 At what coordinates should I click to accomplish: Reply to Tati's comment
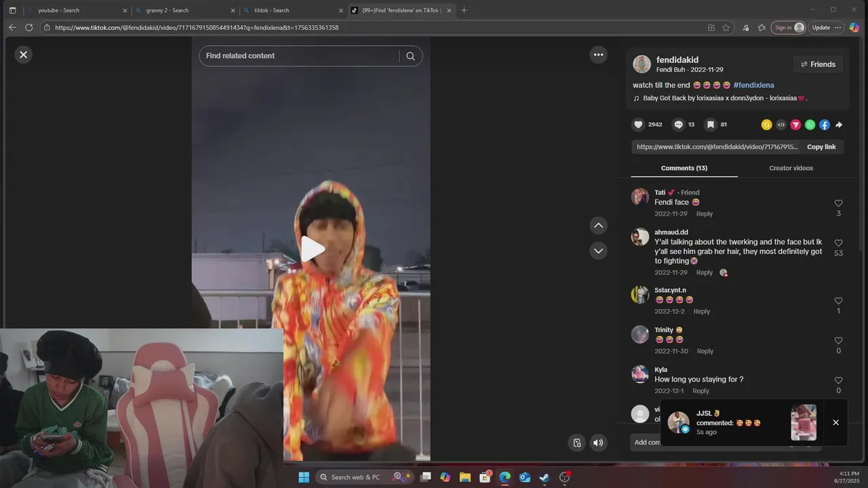point(705,213)
